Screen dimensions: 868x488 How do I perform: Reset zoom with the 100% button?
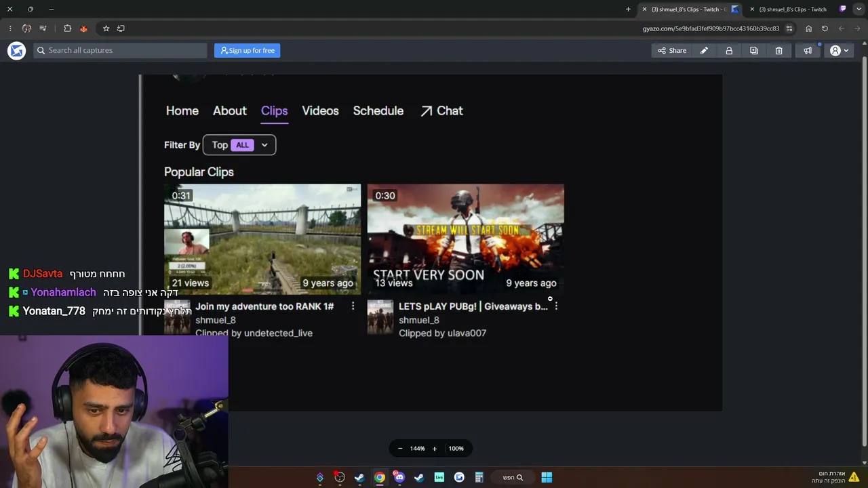456,449
